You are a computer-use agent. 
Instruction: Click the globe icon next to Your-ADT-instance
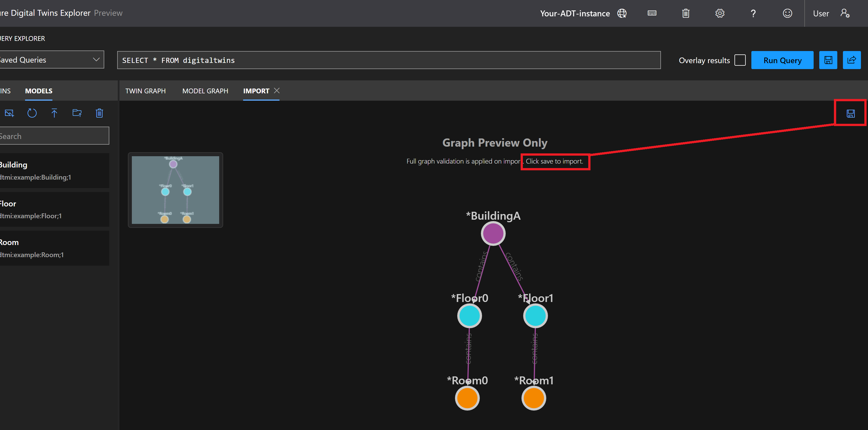point(622,13)
